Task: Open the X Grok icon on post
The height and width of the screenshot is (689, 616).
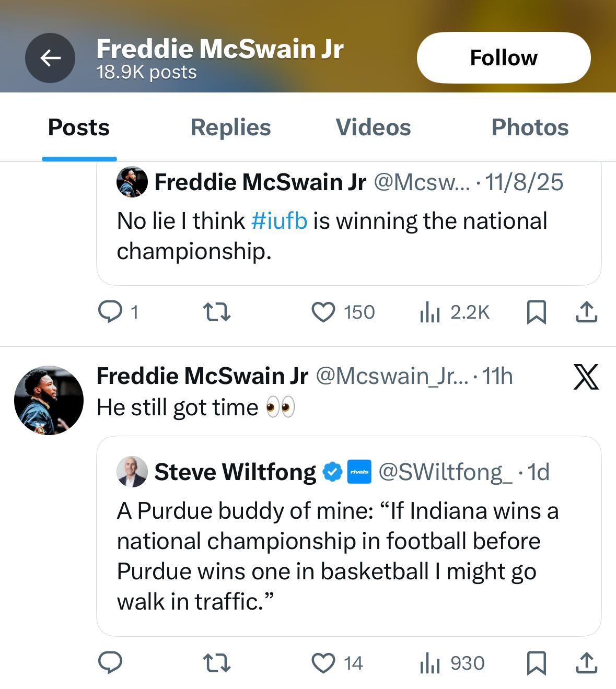Action: pyautogui.click(x=586, y=377)
